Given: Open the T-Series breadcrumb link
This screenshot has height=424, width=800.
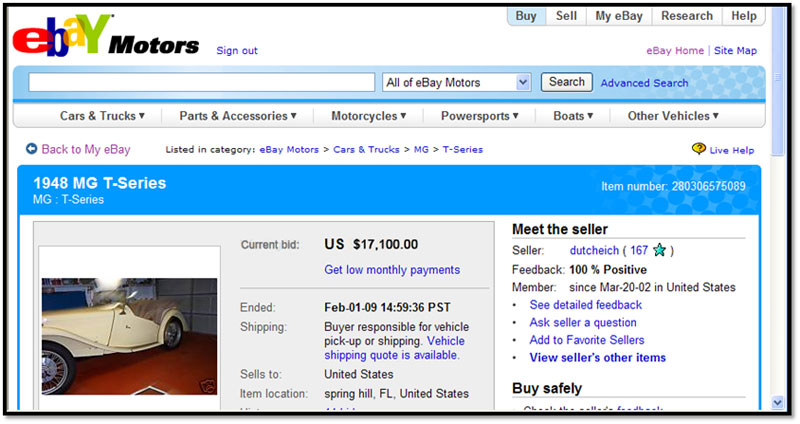Looking at the screenshot, I should point(462,149).
